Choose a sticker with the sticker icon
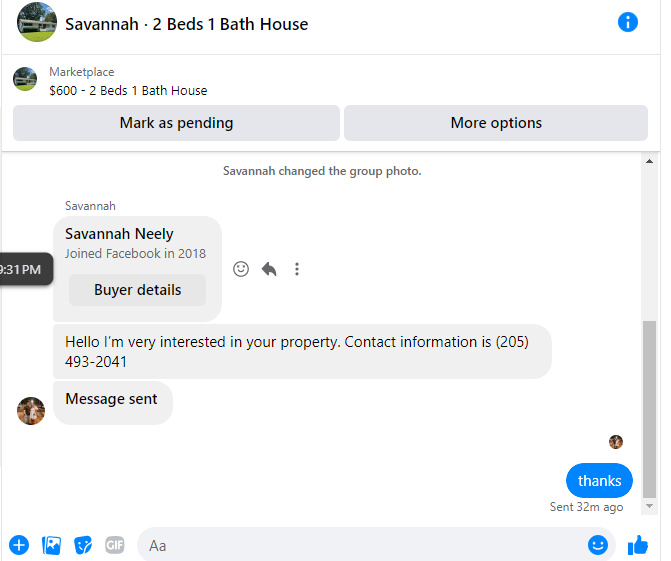 [x=83, y=545]
